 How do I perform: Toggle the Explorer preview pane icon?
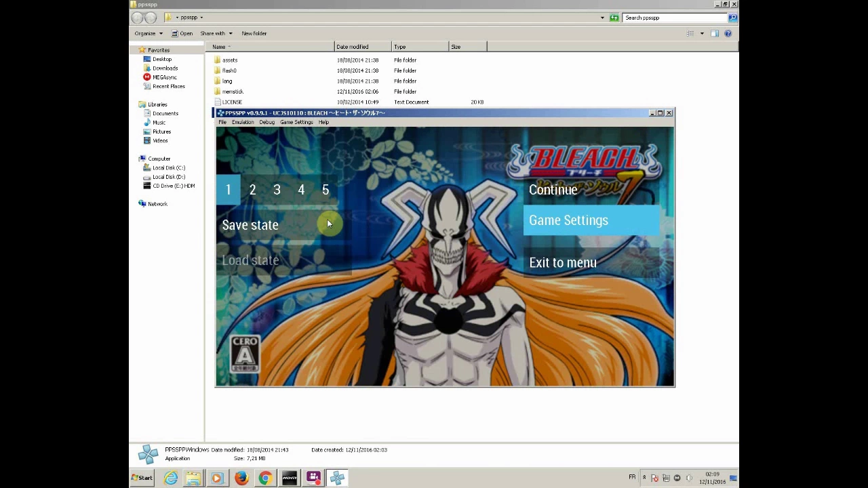(715, 33)
